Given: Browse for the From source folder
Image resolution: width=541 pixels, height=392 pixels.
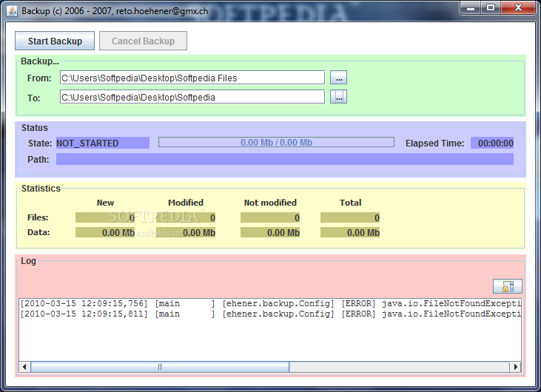Looking at the screenshot, I should [338, 78].
